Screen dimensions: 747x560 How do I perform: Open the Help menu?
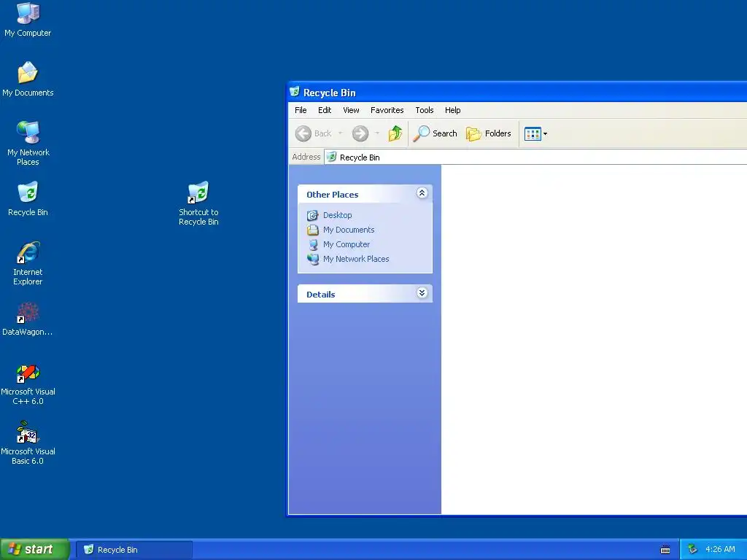click(x=452, y=110)
